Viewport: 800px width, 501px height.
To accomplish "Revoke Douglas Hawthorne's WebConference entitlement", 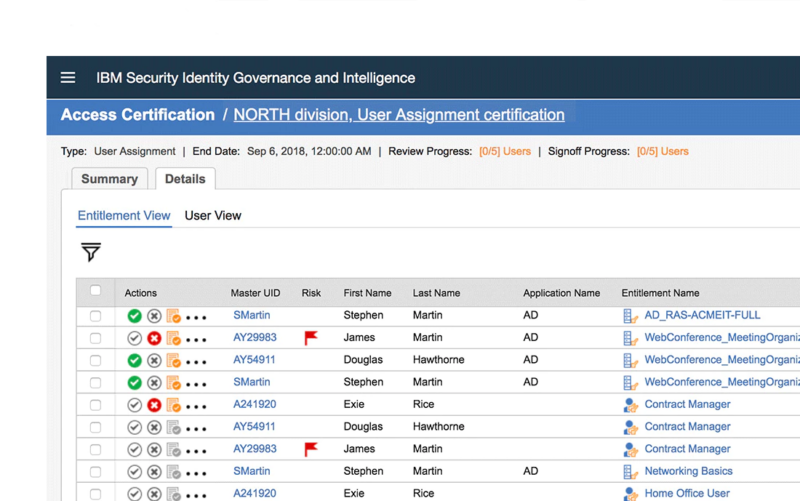I will pyautogui.click(x=154, y=361).
